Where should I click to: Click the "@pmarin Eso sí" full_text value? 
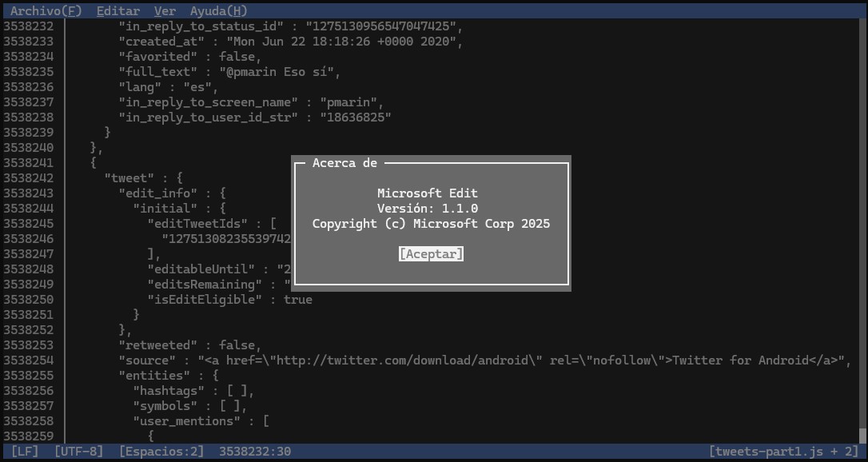[x=277, y=72]
